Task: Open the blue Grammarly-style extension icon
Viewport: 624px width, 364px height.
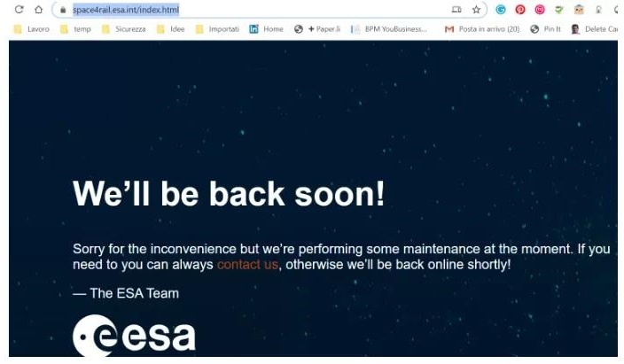Action: pyautogui.click(x=500, y=10)
